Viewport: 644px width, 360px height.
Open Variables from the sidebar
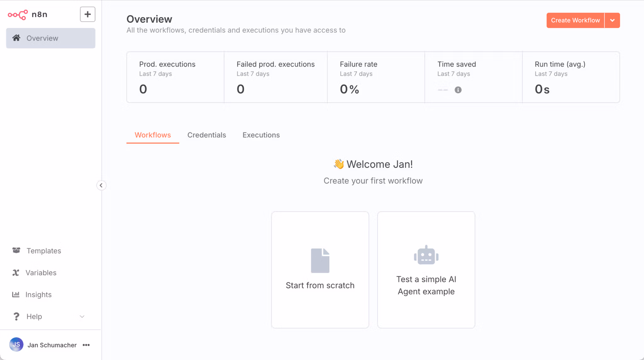click(x=41, y=273)
